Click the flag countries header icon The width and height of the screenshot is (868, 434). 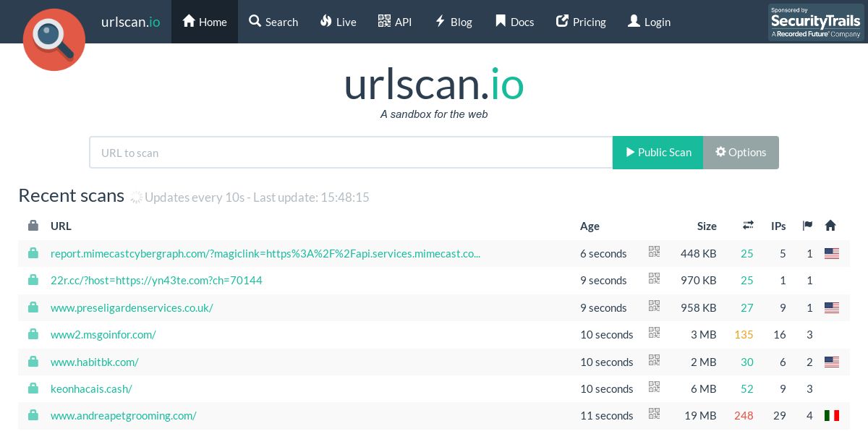808,226
